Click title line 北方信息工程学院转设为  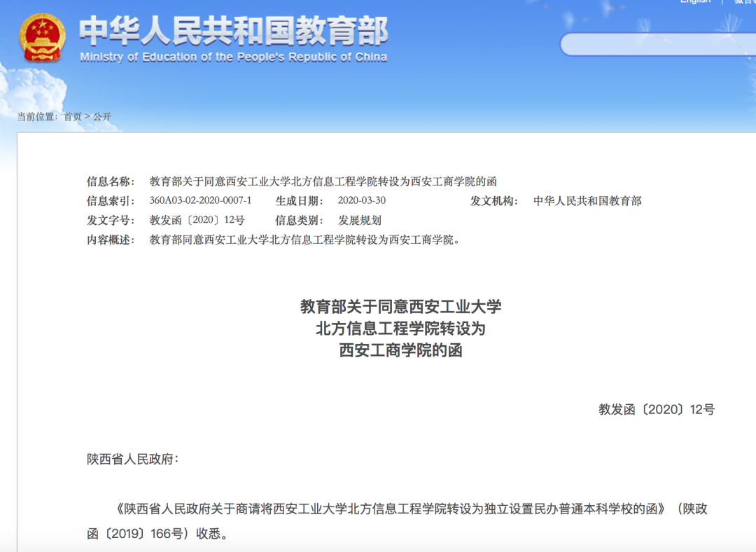[x=400, y=329]
